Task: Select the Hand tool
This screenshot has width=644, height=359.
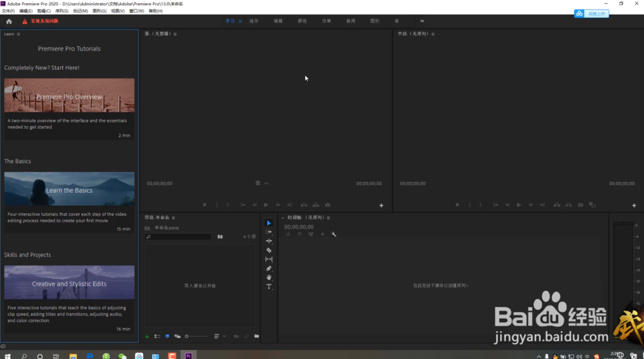Action: point(269,278)
